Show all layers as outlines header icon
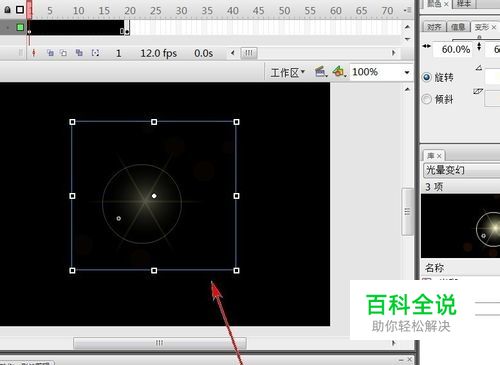 [20, 10]
